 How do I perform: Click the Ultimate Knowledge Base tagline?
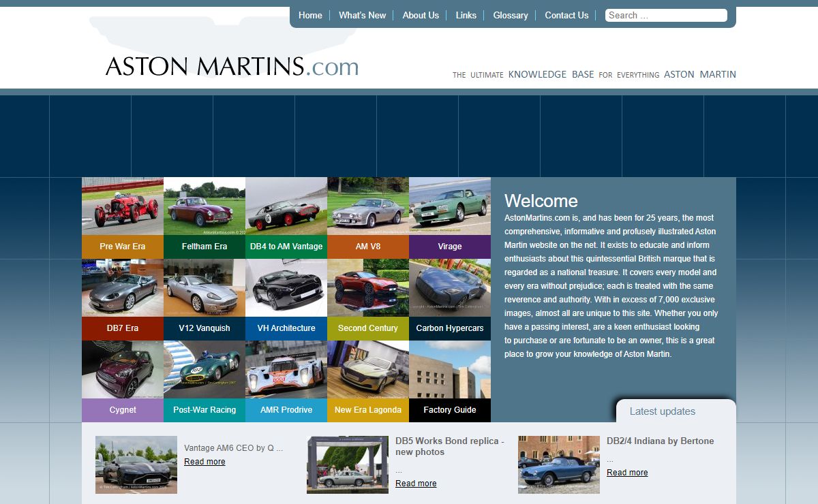pos(594,74)
